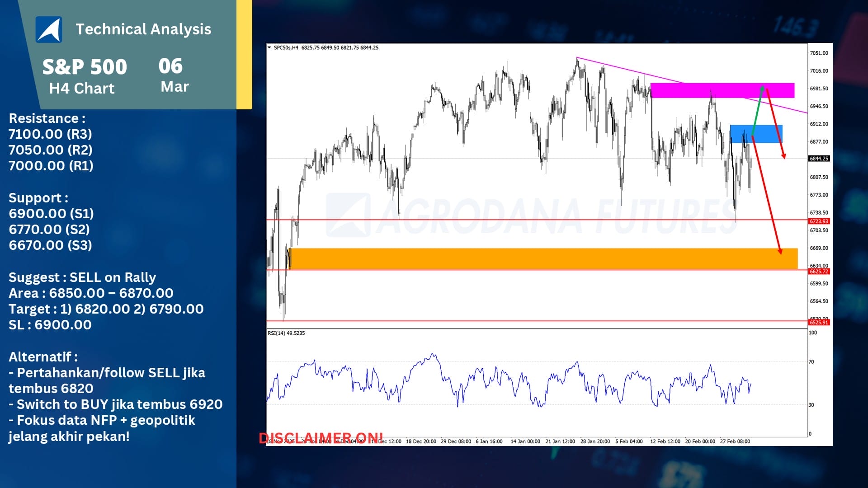The image size is (868, 488).
Task: Click the red 6525.91 price level tag
Action: point(819,323)
